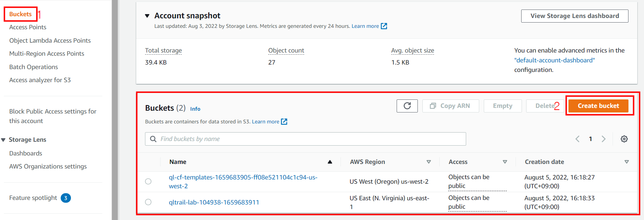
Task: Click external link icon next to Buckets Learn more
Action: [284, 122]
